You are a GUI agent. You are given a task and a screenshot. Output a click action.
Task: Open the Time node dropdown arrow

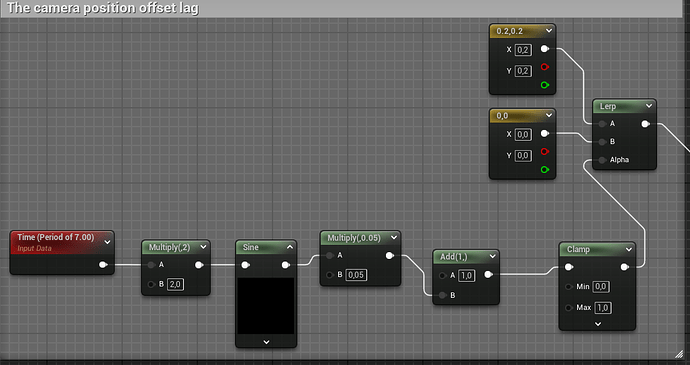[107, 242]
